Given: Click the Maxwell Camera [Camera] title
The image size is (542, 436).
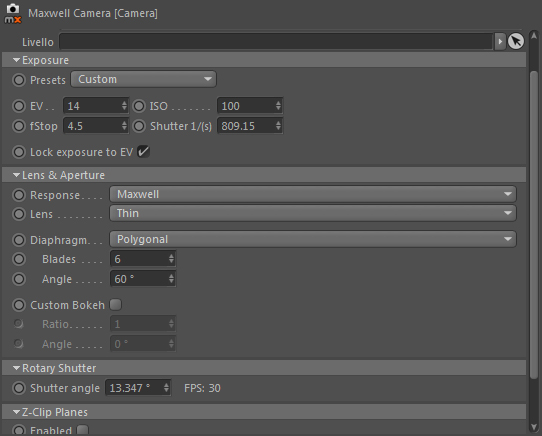Looking at the screenshot, I should click(x=93, y=13).
